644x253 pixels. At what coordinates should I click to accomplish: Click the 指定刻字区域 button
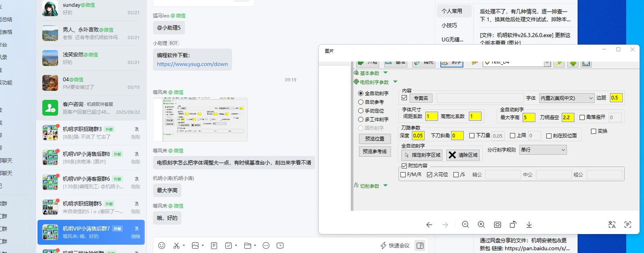423,155
